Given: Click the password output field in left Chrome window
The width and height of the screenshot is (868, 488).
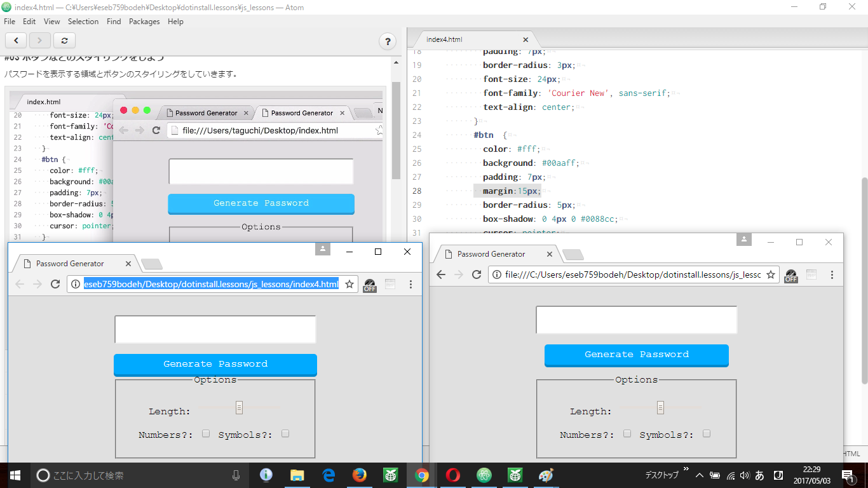Looking at the screenshot, I should tap(215, 330).
